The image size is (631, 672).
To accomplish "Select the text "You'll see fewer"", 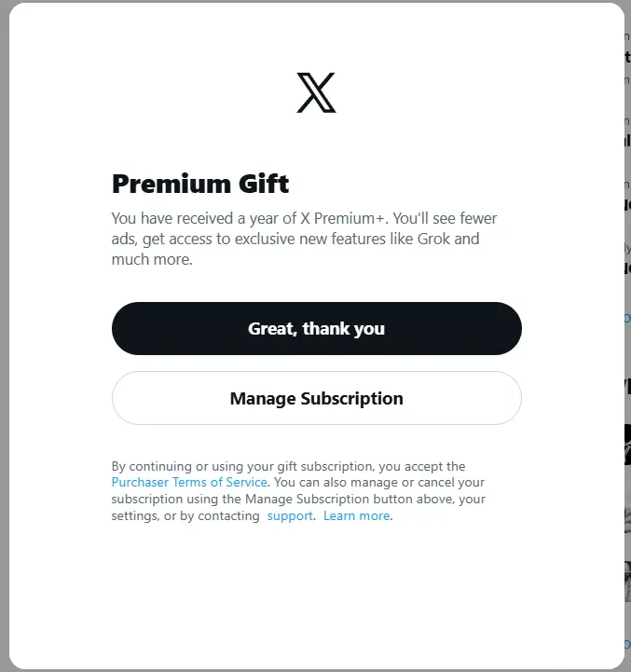I will click(x=445, y=218).
